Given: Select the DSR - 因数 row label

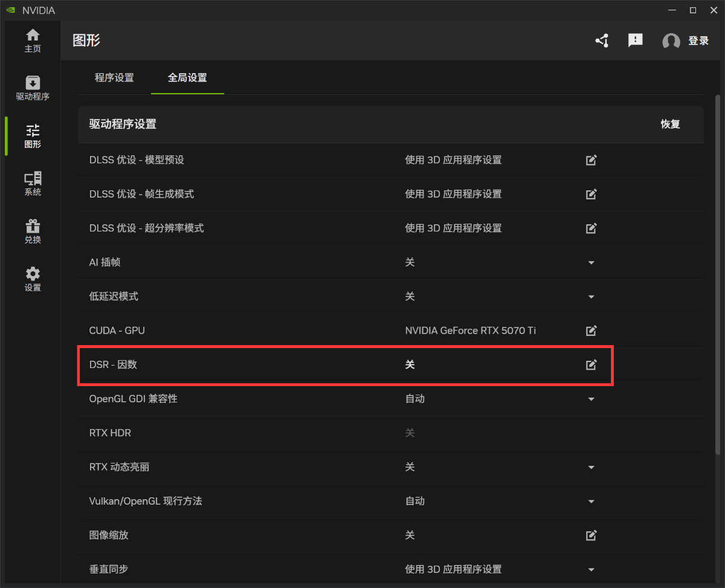Looking at the screenshot, I should click(x=113, y=365).
